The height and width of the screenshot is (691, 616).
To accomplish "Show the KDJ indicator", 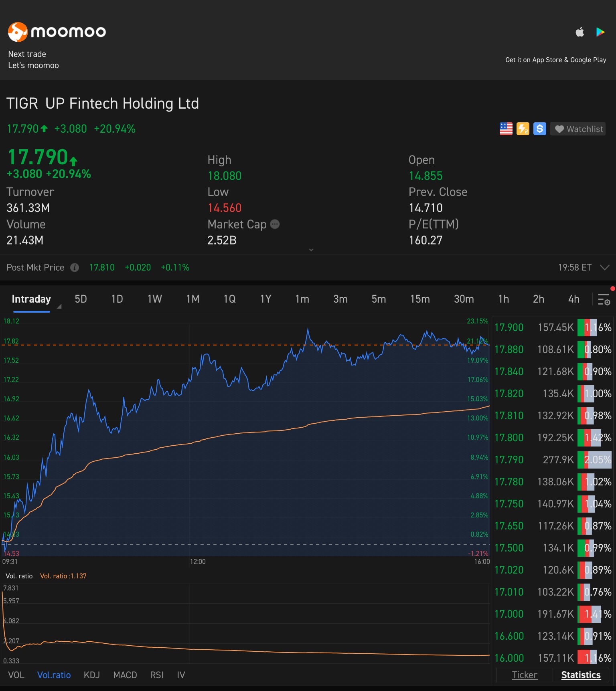I will 91,675.
